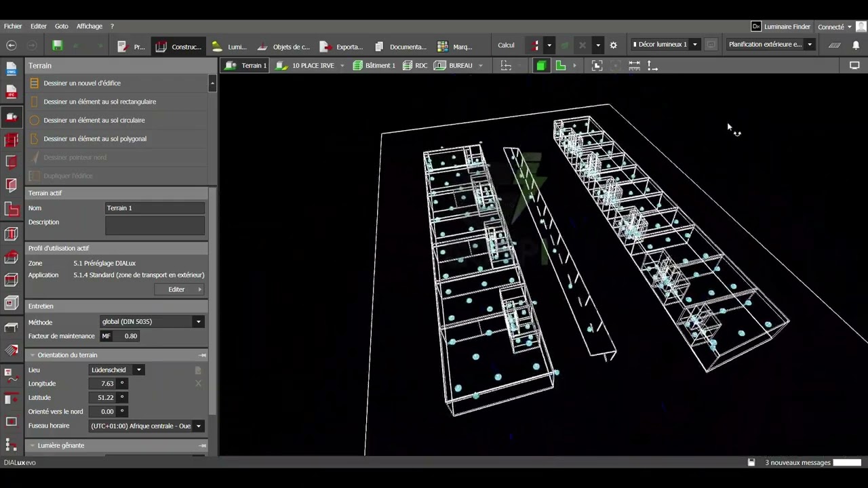Select the Terrain 1 breadcrumb
The image size is (868, 488).
tap(246, 66)
